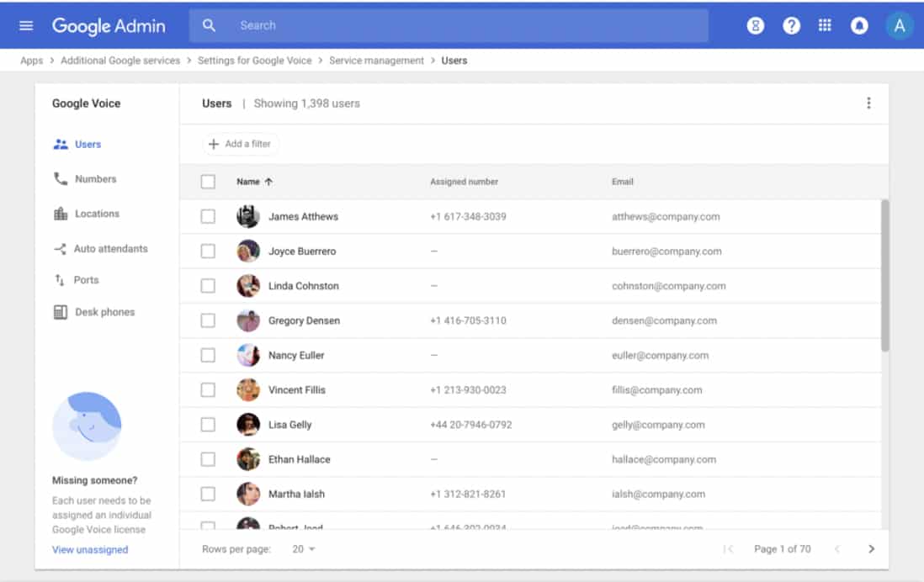Open the support assistant hourglass icon
Viewport: 924px width, 582px height.
(756, 25)
